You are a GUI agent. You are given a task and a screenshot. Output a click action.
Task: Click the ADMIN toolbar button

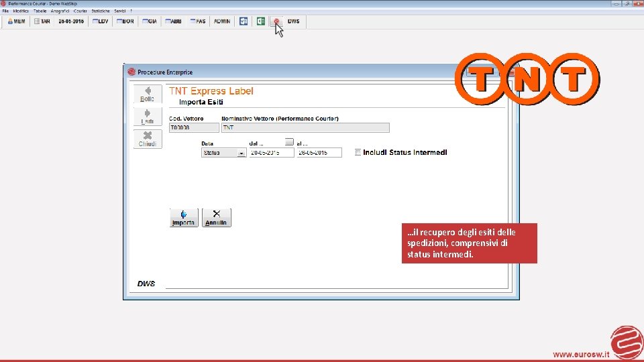pos(222,21)
